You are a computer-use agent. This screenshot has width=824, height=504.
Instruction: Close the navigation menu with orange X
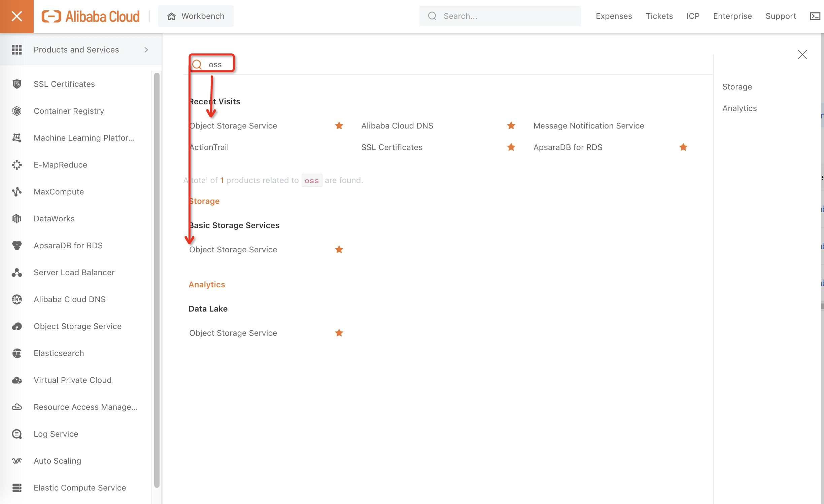pos(17,16)
